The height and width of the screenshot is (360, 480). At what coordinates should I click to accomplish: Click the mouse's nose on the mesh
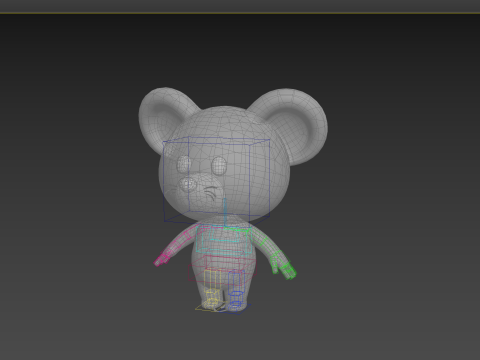[x=188, y=184]
